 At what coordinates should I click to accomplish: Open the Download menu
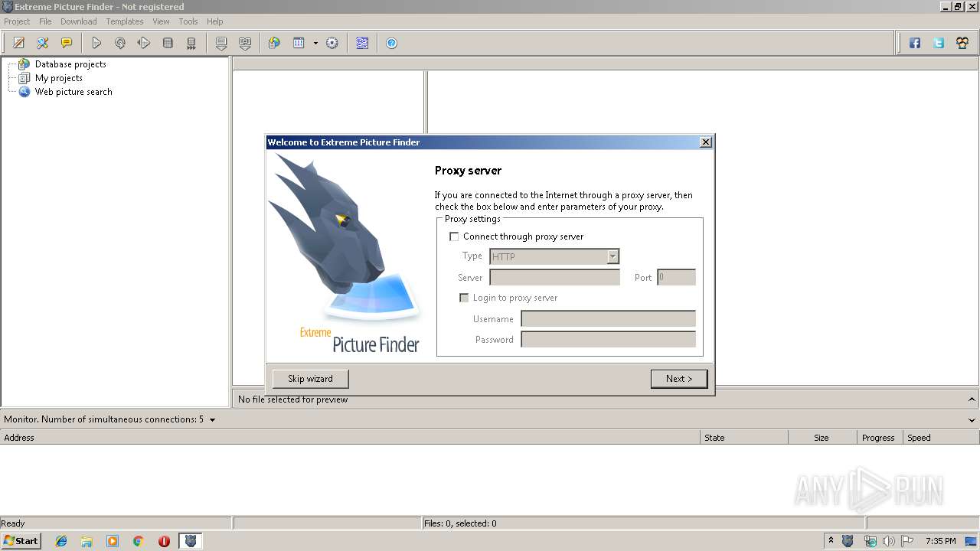[x=79, y=21]
